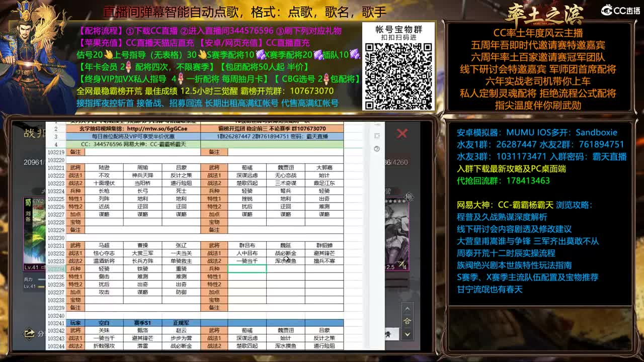Click cell 长枪

[x=104, y=191]
